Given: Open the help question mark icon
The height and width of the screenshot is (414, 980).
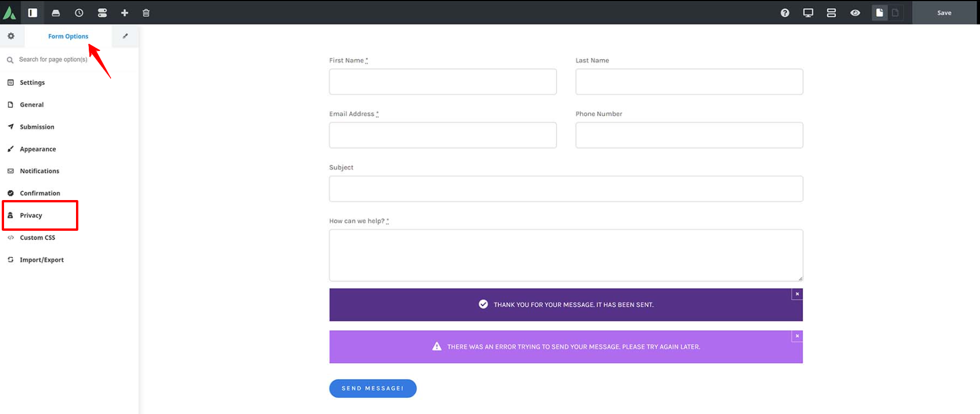Looking at the screenshot, I should click(x=785, y=13).
